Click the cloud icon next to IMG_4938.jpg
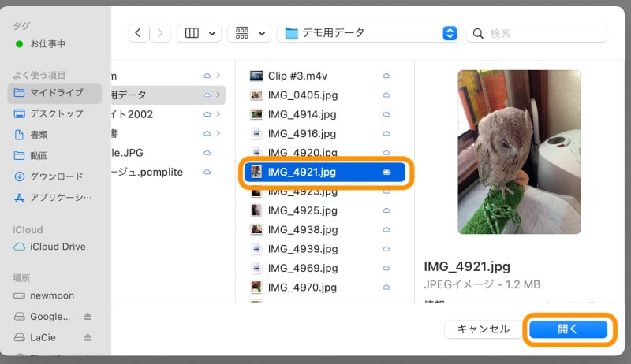The width and height of the screenshot is (631, 364). (x=386, y=230)
